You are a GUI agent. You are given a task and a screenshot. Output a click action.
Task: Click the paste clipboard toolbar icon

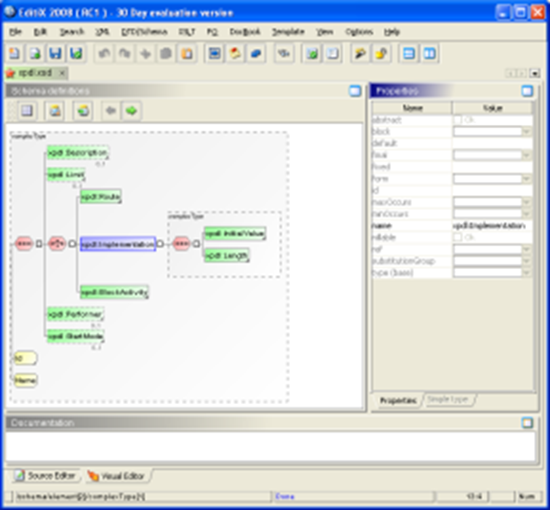[x=187, y=53]
